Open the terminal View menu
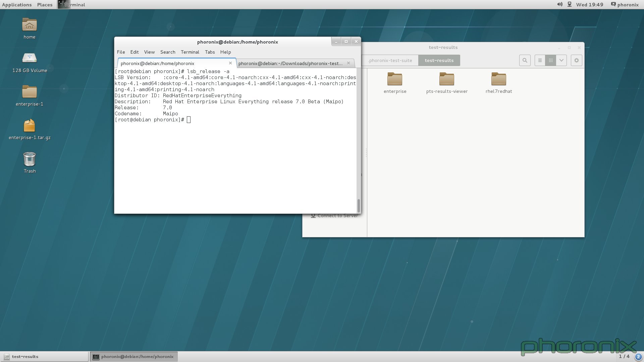 pos(149,52)
